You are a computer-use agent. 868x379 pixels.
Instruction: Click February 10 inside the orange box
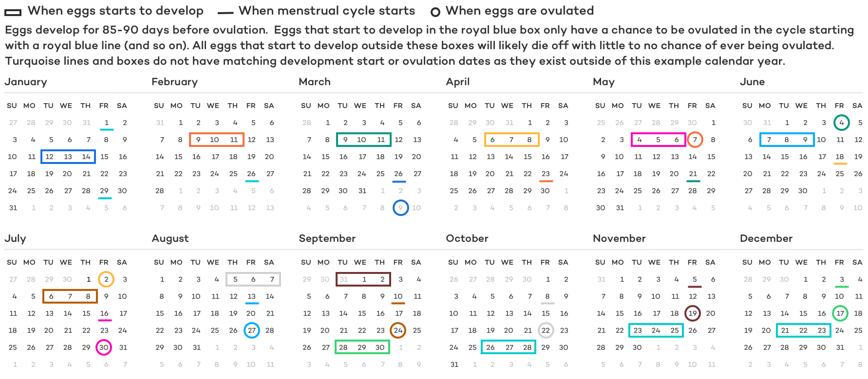coord(214,140)
